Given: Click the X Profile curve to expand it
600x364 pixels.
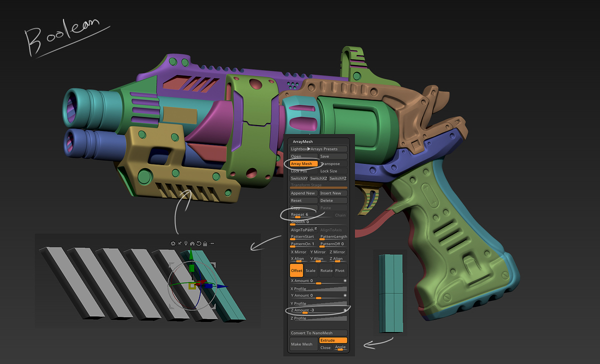Looking at the screenshot, I should click(318, 288).
